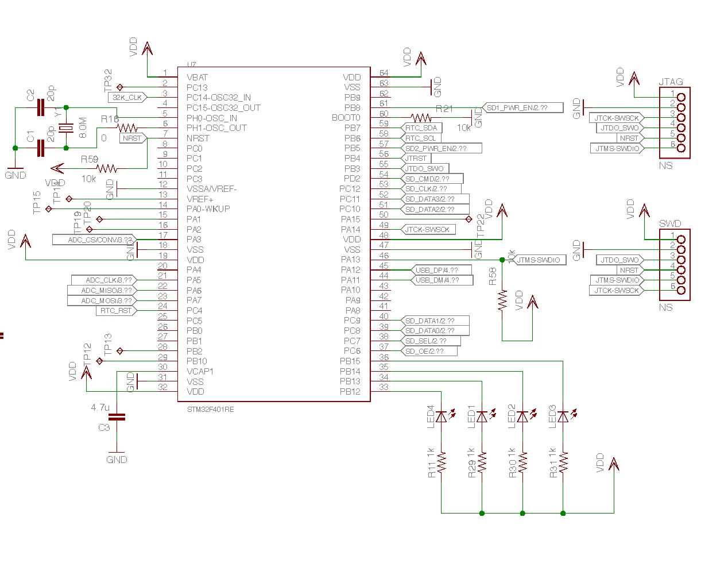Select the ADC_MOSI net label
728x571 pixels.
102,300
